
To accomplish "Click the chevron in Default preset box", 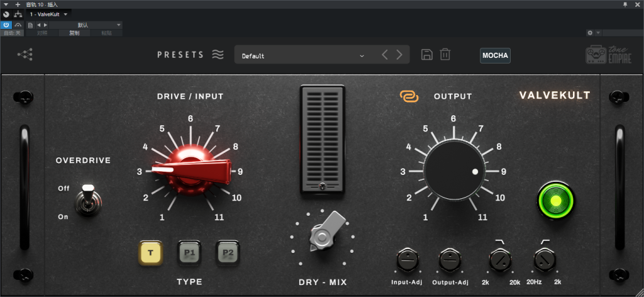I will [362, 55].
